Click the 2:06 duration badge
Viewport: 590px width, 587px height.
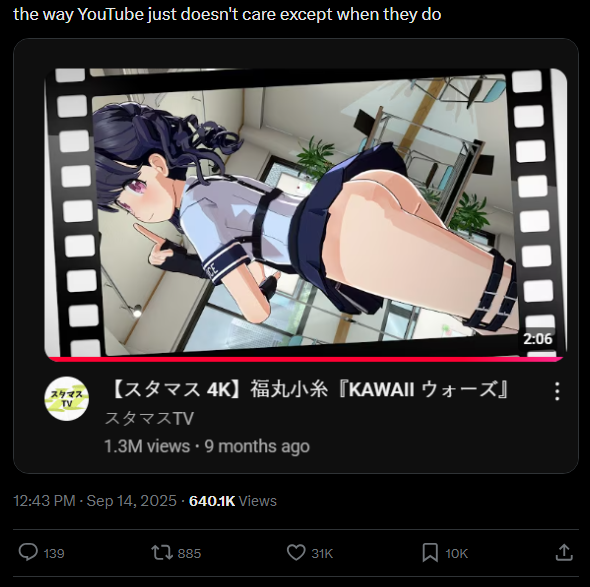pyautogui.click(x=538, y=339)
